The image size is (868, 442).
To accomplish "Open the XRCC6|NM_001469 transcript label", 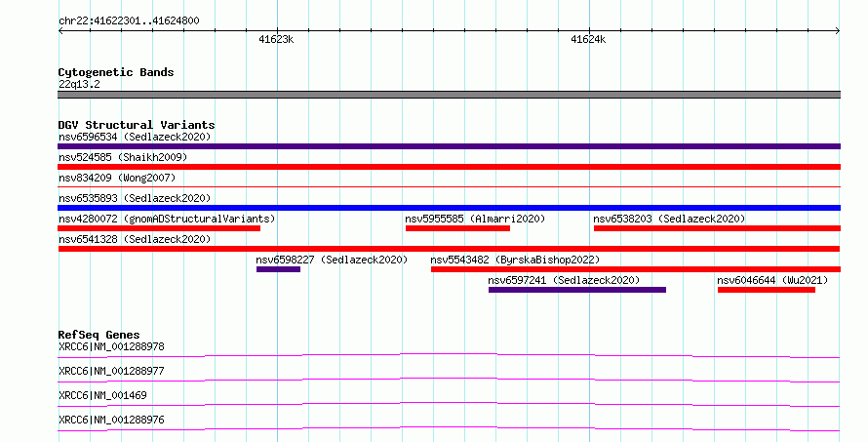I will pos(102,395).
